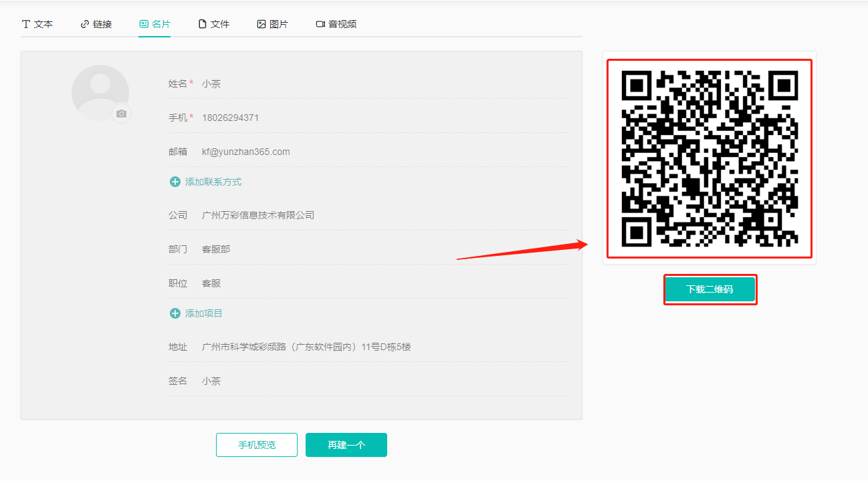Viewport: 868px width, 483px height.
Task: Switch to the 音视频 tab
Action: (x=336, y=24)
